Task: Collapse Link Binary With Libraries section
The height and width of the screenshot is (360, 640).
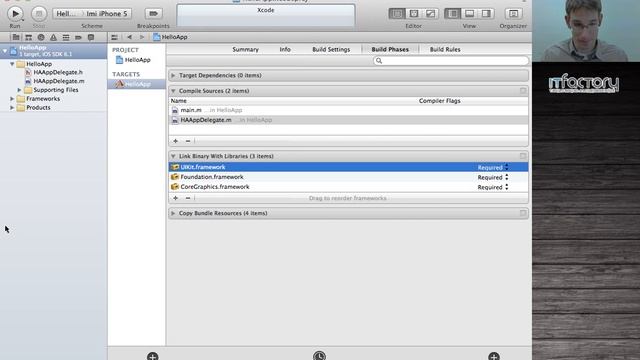Action: [173, 156]
